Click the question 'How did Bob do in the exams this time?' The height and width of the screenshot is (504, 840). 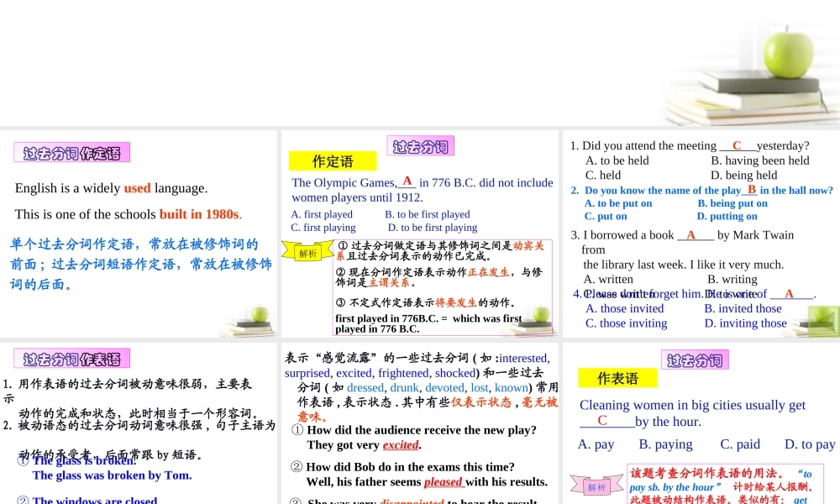tap(411, 467)
